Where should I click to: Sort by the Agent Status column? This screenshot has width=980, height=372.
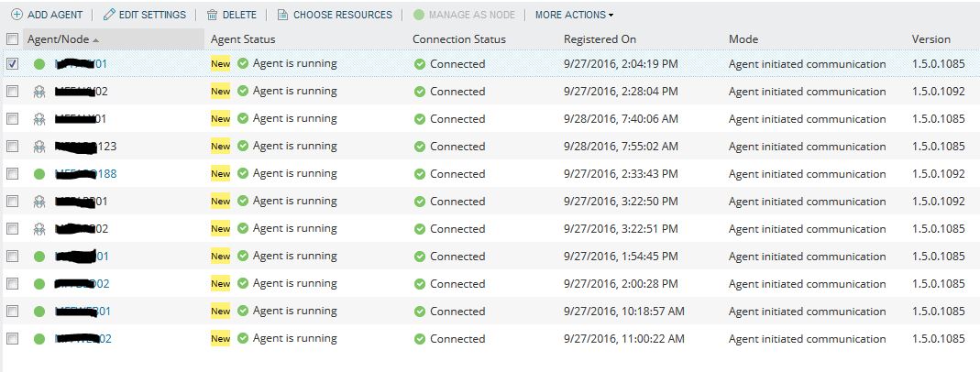pyautogui.click(x=243, y=38)
